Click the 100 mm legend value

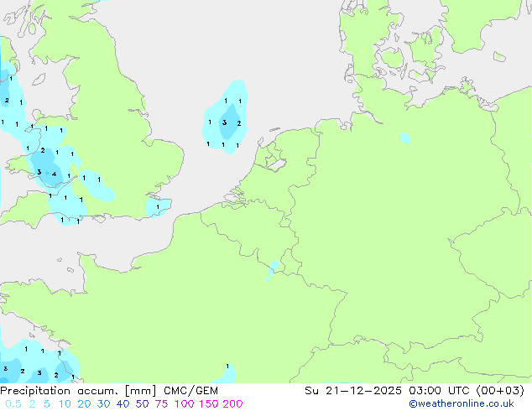click(185, 404)
